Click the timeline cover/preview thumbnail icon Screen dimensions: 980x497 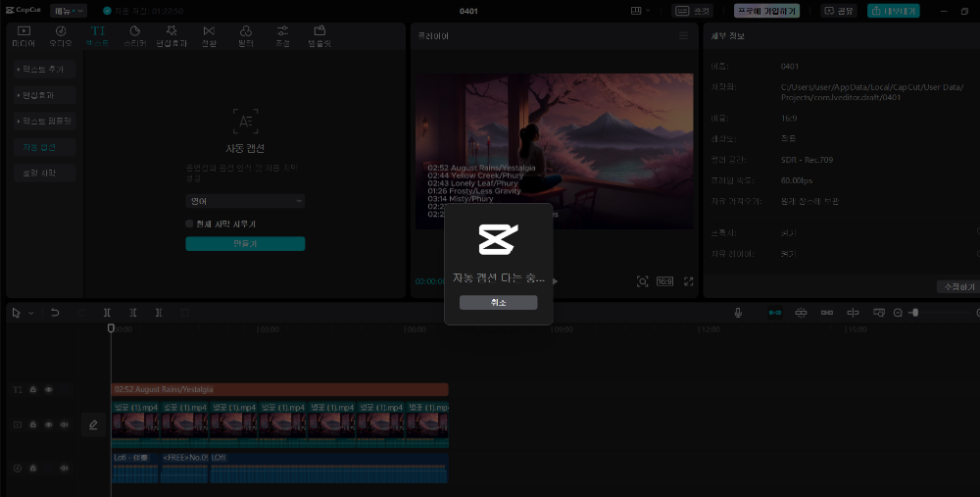tap(879, 313)
